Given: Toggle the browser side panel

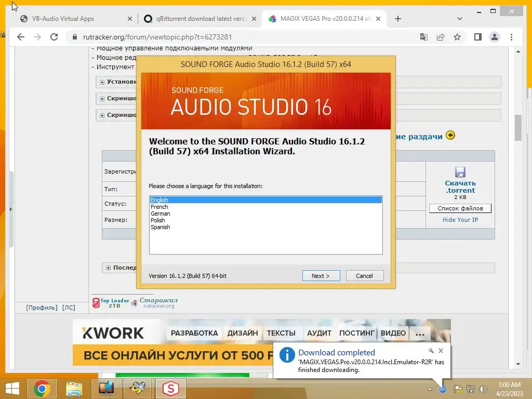Looking at the screenshot, I should (478, 37).
